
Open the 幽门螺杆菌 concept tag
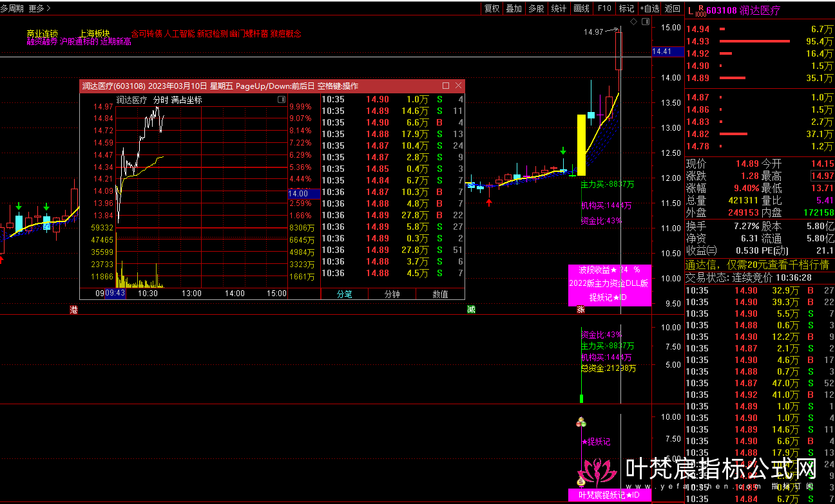click(249, 33)
